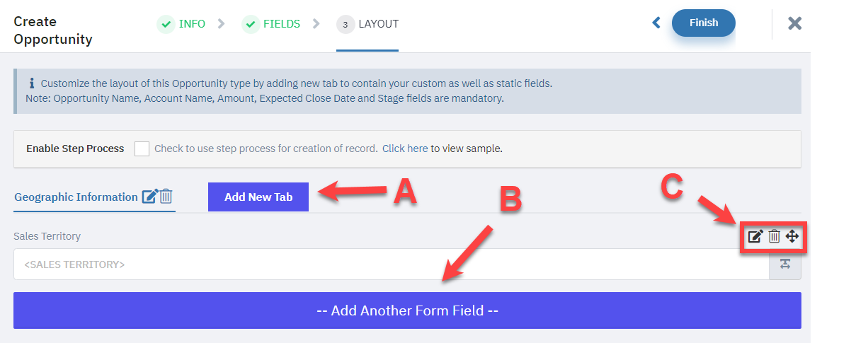
Task: Click the green checkmark next to INFO
Action: (x=166, y=24)
